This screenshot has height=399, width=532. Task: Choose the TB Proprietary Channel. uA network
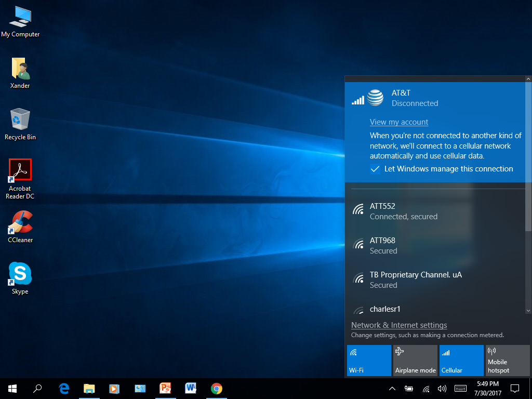tap(435, 280)
